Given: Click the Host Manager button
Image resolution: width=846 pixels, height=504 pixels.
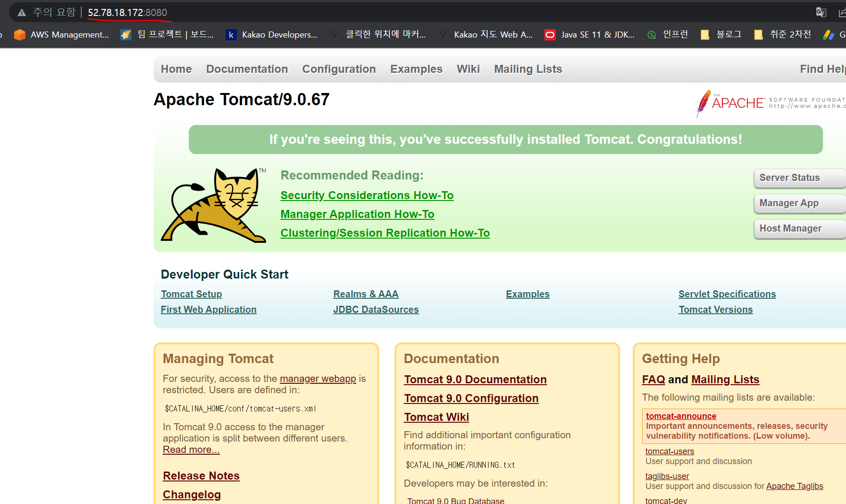Looking at the screenshot, I should 800,229.
